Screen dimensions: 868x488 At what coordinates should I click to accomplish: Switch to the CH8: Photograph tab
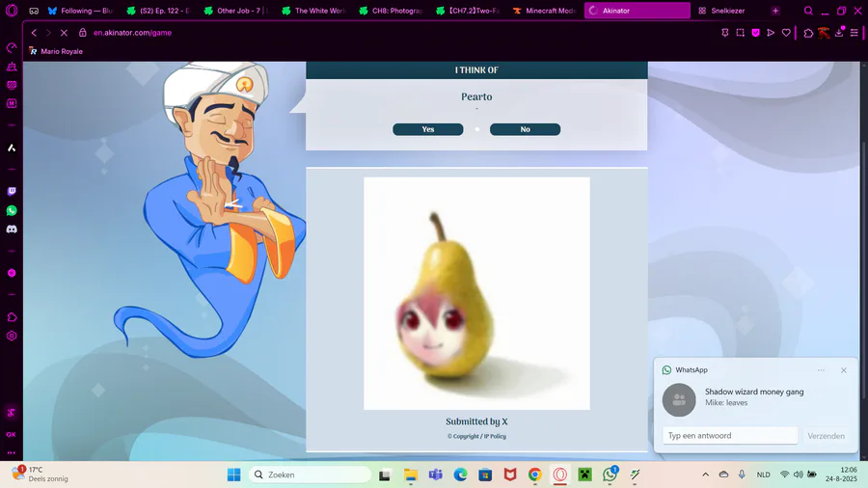tap(391, 11)
